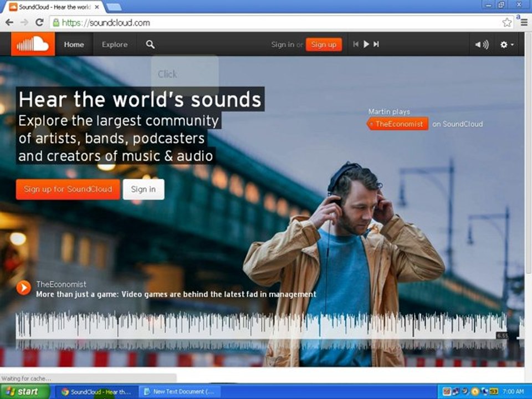
Task: Click the white Sign in button
Action: pyautogui.click(x=144, y=190)
